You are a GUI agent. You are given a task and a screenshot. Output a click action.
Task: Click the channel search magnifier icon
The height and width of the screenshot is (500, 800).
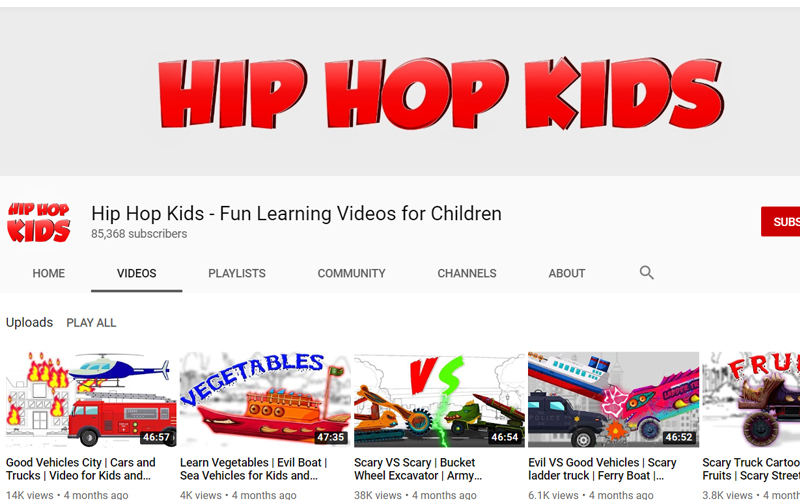tap(646, 273)
